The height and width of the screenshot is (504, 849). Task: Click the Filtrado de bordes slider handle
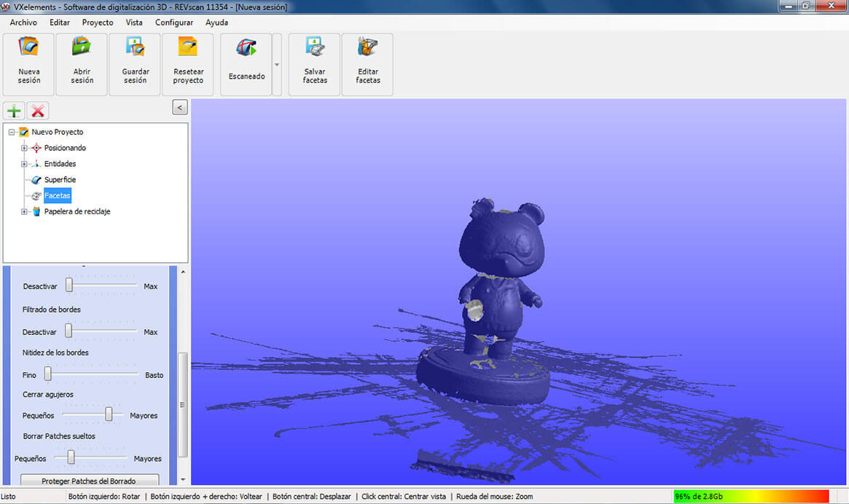pos(69,331)
